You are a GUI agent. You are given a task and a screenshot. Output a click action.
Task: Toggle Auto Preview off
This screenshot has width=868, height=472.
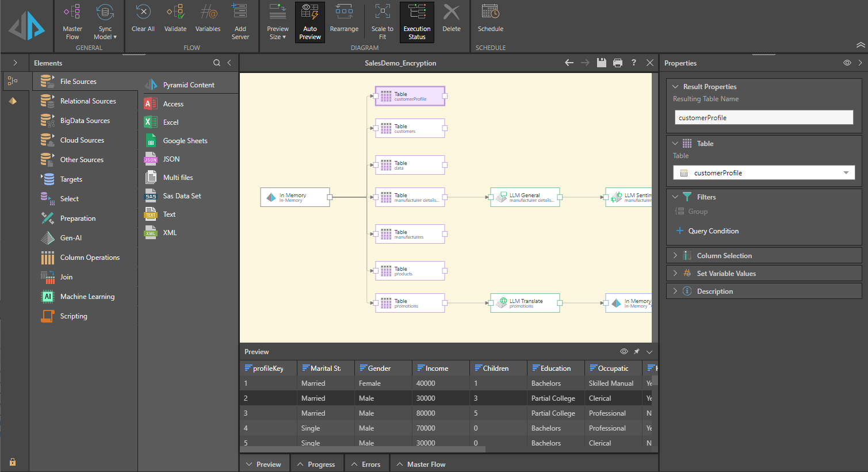pyautogui.click(x=310, y=22)
